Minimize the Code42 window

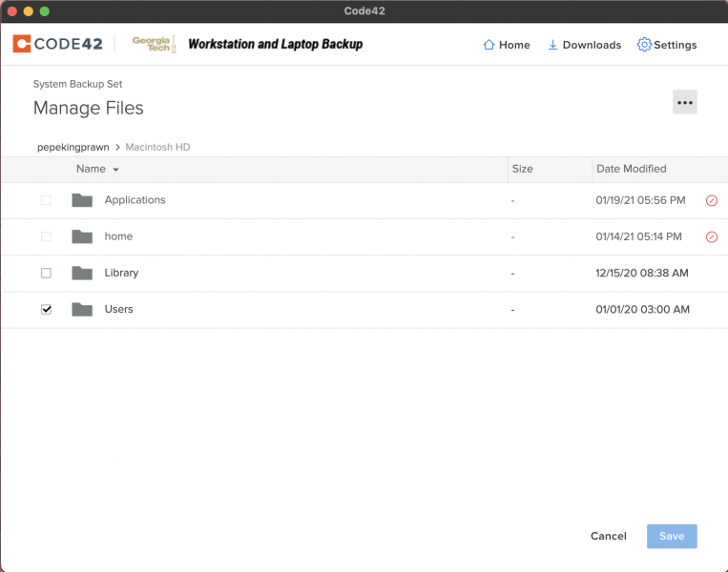tap(29, 11)
